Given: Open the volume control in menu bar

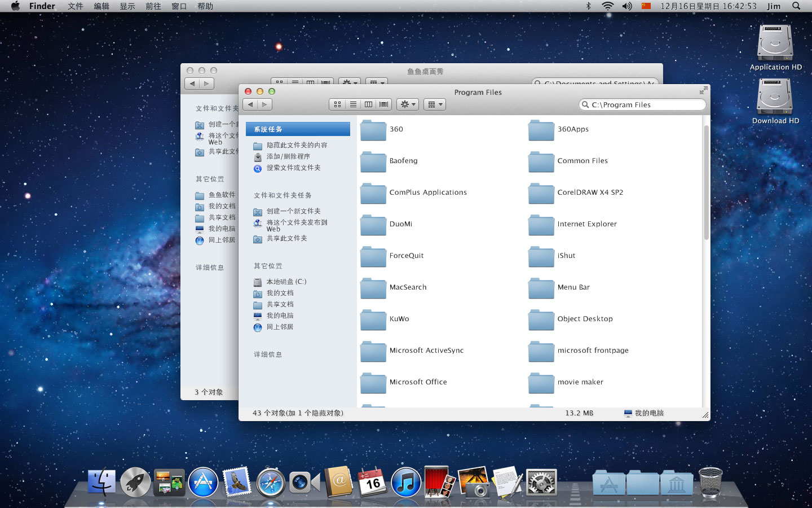Looking at the screenshot, I should coord(627,6).
